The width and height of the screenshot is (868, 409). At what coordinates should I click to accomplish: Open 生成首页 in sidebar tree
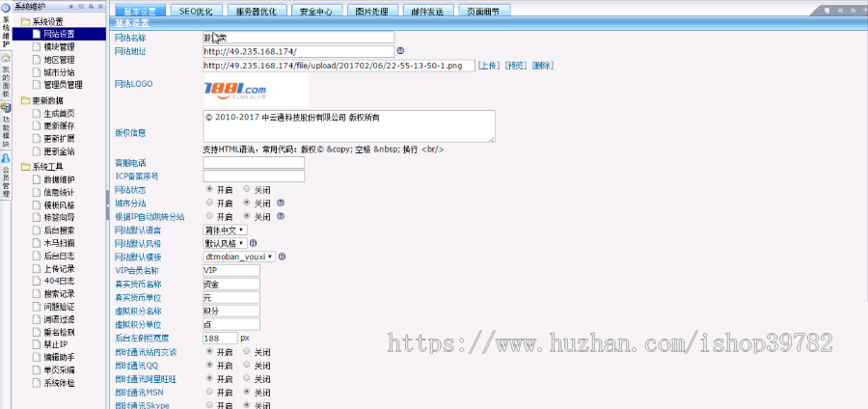pyautogui.click(x=59, y=114)
